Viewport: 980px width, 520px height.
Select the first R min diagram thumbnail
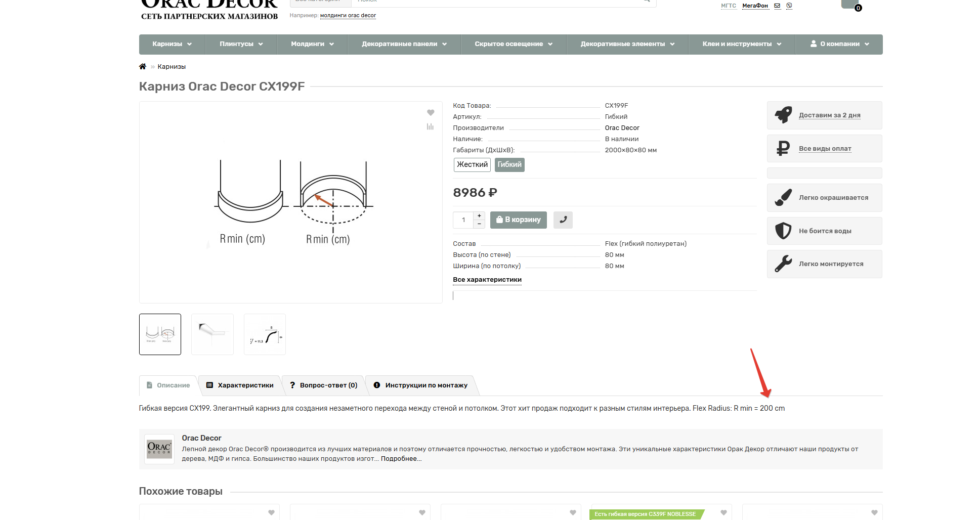160,334
